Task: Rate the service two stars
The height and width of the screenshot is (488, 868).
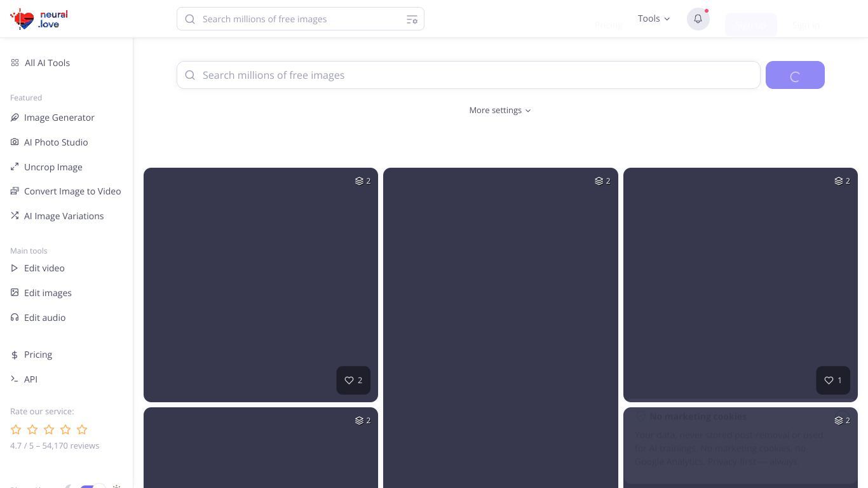Action: pyautogui.click(x=32, y=430)
